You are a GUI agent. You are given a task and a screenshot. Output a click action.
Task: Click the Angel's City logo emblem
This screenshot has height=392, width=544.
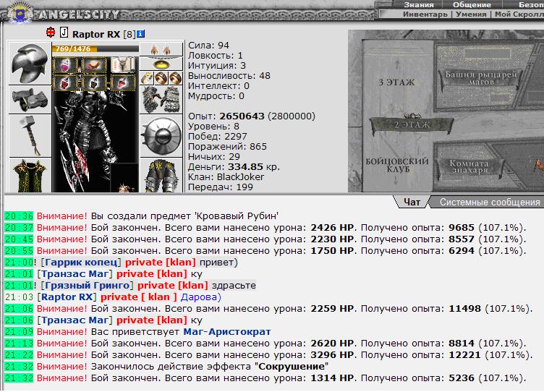click(20, 12)
